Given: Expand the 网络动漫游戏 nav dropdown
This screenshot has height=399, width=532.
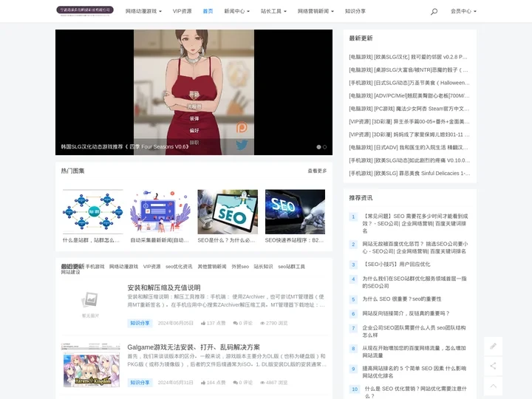Looking at the screenshot, I should [143, 11].
